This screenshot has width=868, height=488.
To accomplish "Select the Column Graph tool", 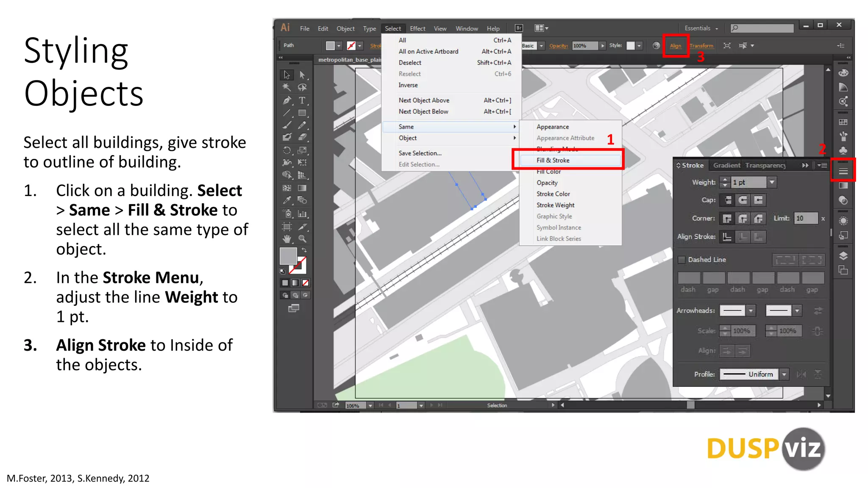I will point(302,213).
